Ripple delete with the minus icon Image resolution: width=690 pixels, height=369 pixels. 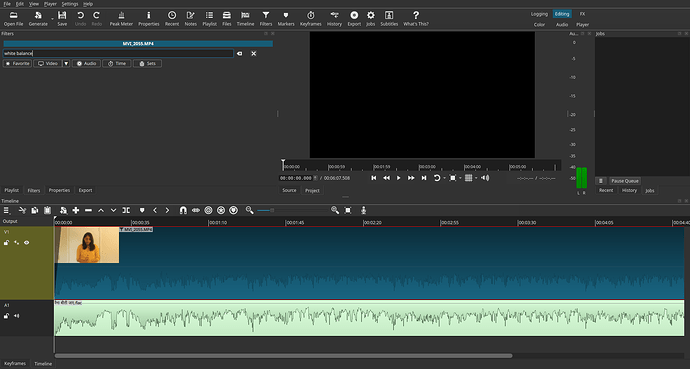(88, 211)
